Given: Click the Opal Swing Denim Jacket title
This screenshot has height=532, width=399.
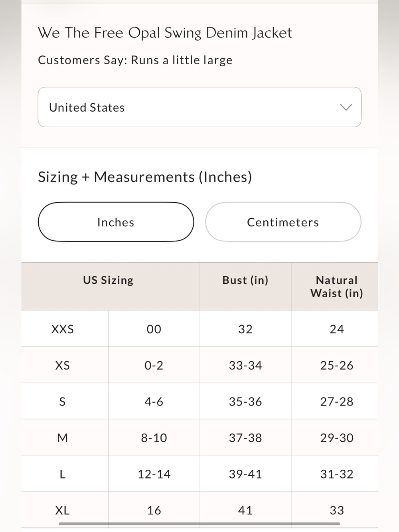Looking at the screenshot, I should (x=165, y=33).
